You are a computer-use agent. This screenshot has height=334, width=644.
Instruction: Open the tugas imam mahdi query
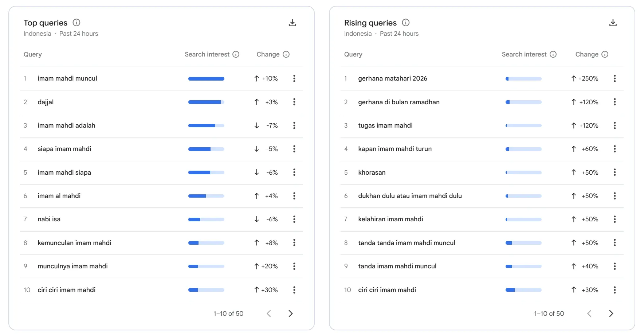(x=385, y=125)
